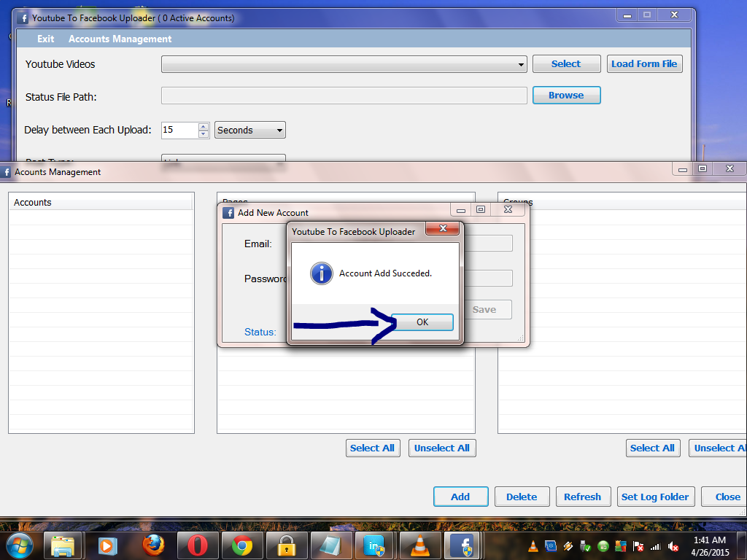Viewport: 747px width, 560px height.
Task: Close the Youtube To Facebook Uploader message box
Action: pos(443,228)
